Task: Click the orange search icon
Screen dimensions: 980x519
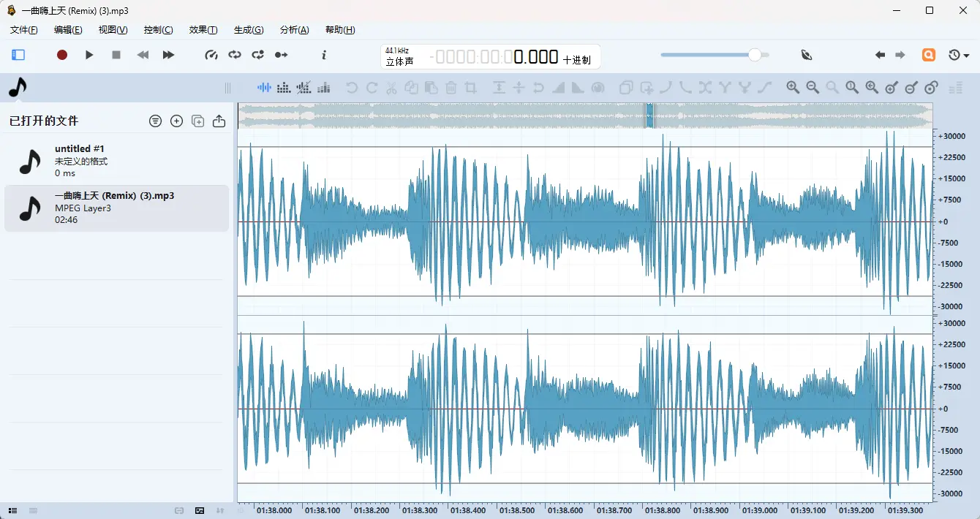Action: point(929,55)
